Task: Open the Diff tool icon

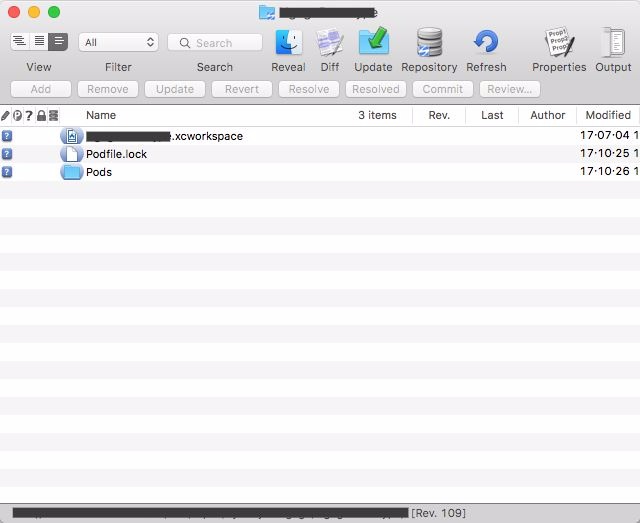Action: pyautogui.click(x=329, y=42)
